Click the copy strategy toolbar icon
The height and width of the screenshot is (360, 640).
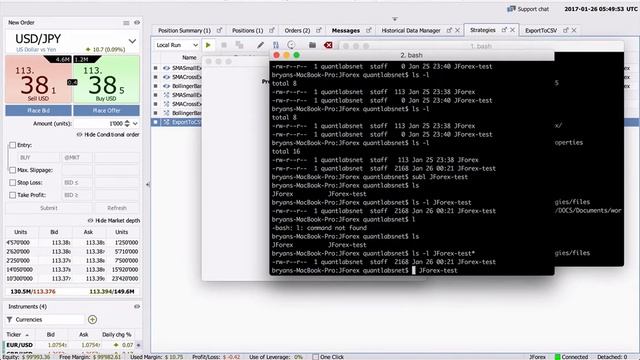[240, 45]
